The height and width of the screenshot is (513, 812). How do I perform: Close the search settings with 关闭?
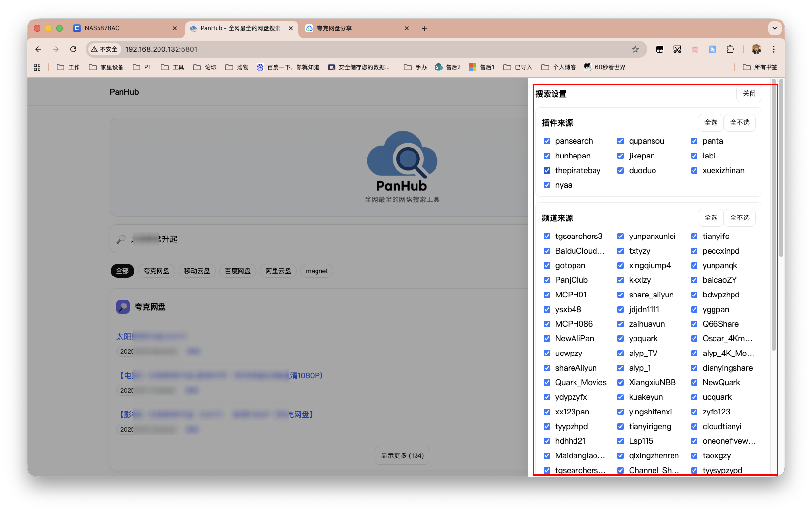pyautogui.click(x=749, y=94)
